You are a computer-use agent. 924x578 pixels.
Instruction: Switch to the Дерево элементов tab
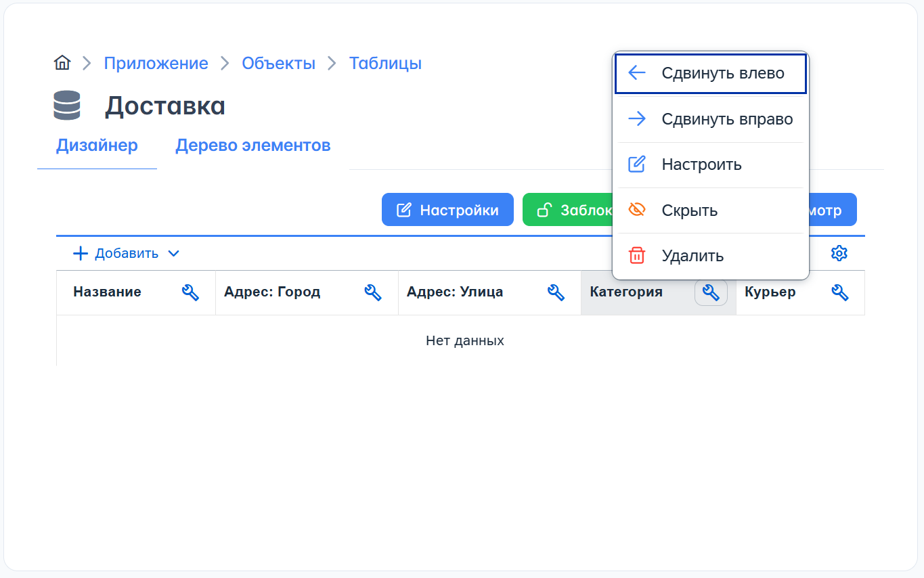click(x=252, y=145)
